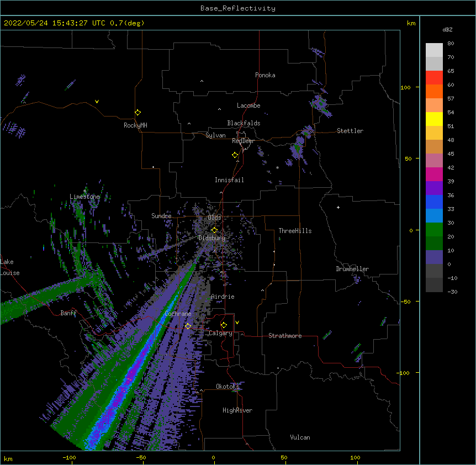Image resolution: width=476 pixels, height=465 pixels.
Task: Select the yellow diamond marker right of Cochrane
Action: (188, 326)
